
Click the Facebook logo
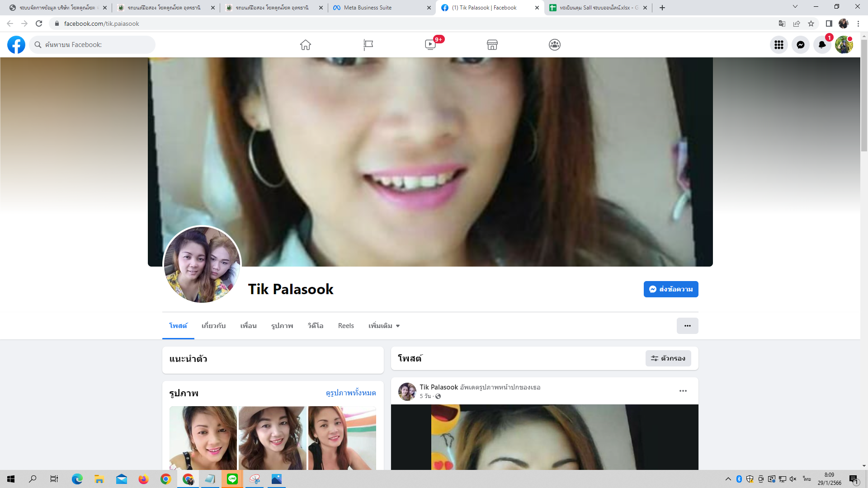(16, 45)
